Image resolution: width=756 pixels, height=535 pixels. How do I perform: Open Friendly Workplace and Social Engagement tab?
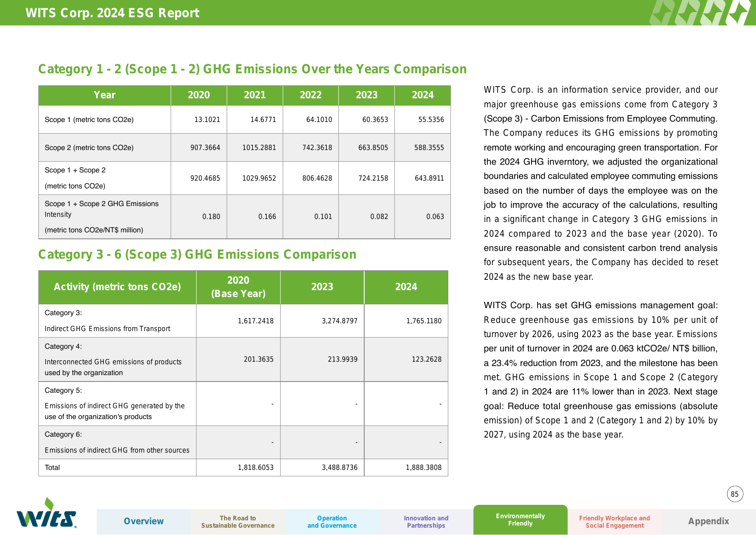coord(615,522)
